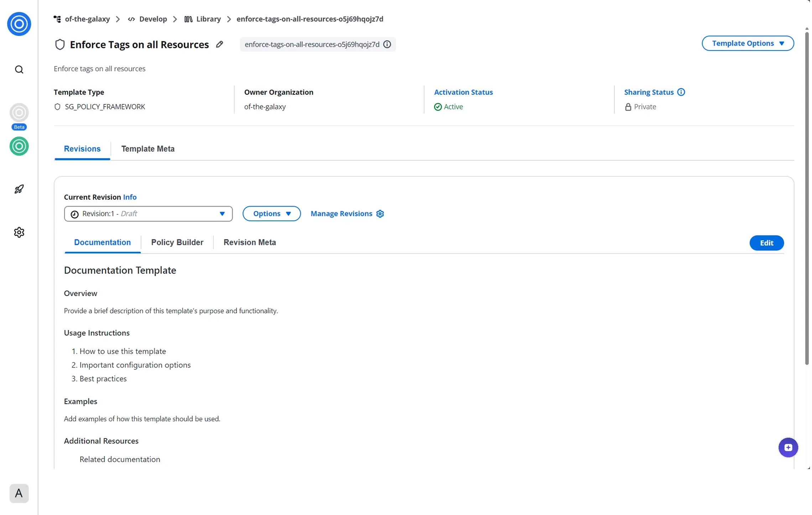Click the Beta gray circular icon
The image size is (812, 515).
(19, 113)
